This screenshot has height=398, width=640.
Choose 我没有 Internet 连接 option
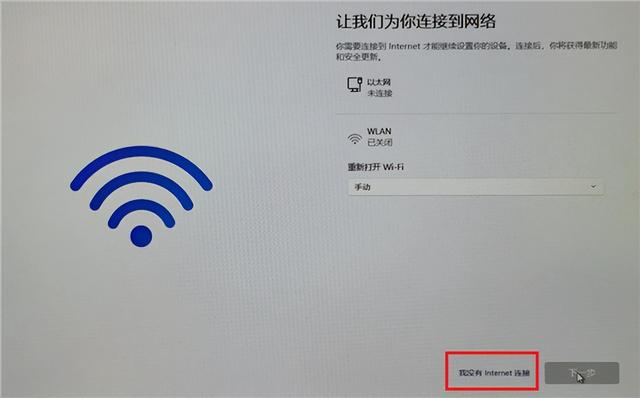[493, 373]
